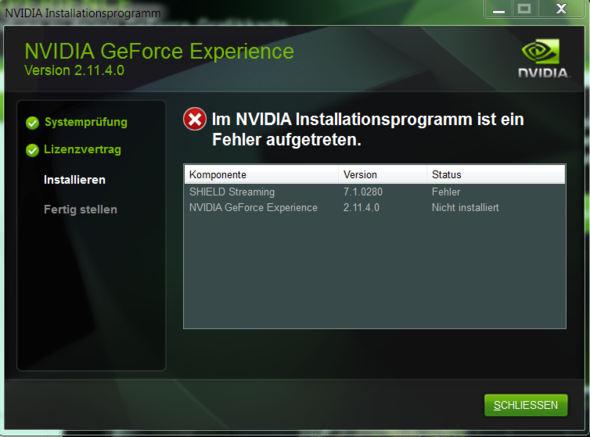Select the Installieren step
The width and height of the screenshot is (590, 437).
pos(75,180)
